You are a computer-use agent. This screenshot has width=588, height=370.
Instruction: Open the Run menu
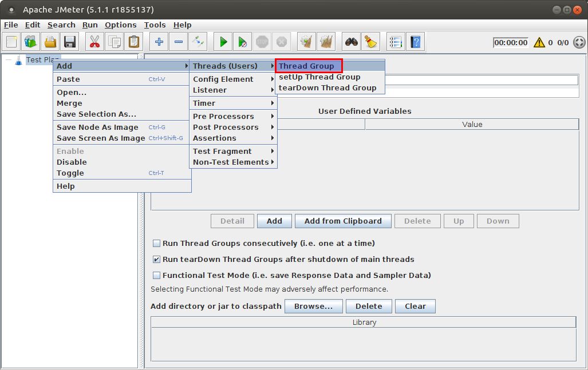[90, 25]
